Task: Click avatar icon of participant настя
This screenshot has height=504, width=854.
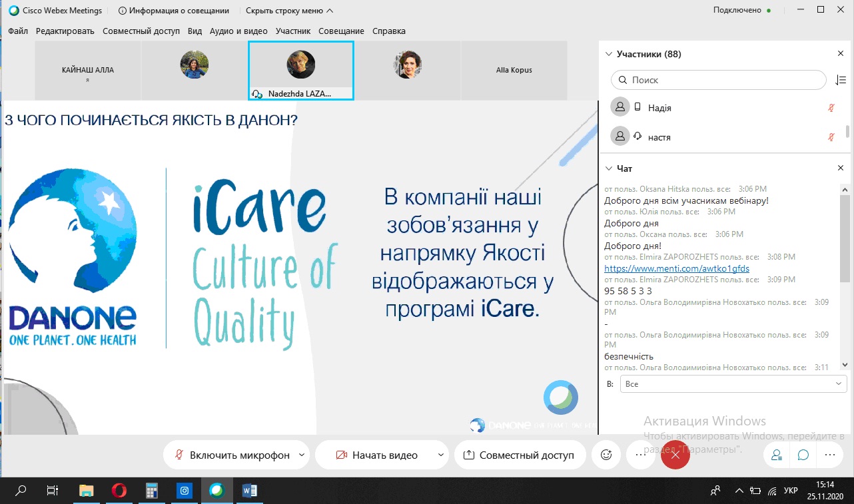Action: 620,136
